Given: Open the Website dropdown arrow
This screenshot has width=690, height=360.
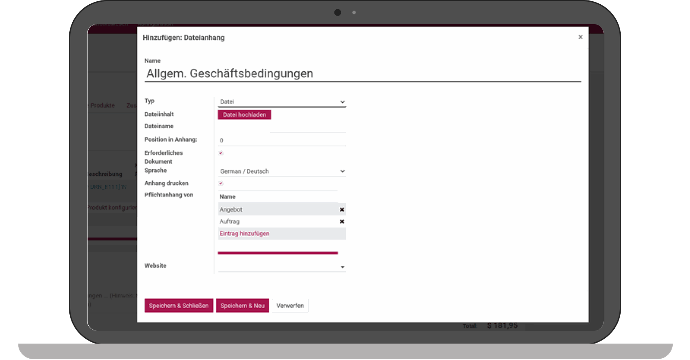Looking at the screenshot, I should tap(342, 267).
